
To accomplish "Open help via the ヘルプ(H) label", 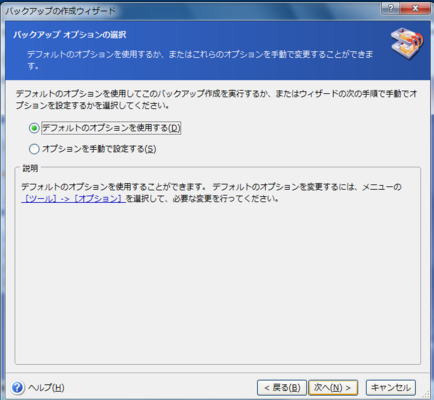I will tap(46, 388).
